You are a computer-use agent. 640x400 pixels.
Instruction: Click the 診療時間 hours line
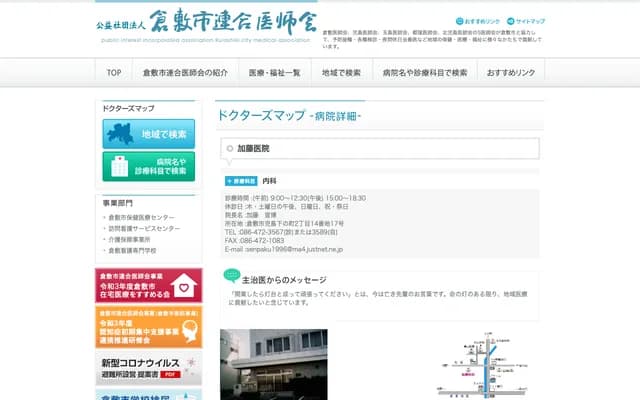click(x=295, y=198)
